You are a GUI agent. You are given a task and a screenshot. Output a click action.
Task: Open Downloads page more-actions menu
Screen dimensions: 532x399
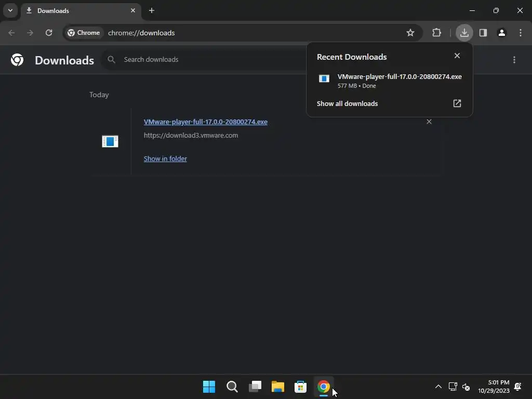click(x=514, y=60)
